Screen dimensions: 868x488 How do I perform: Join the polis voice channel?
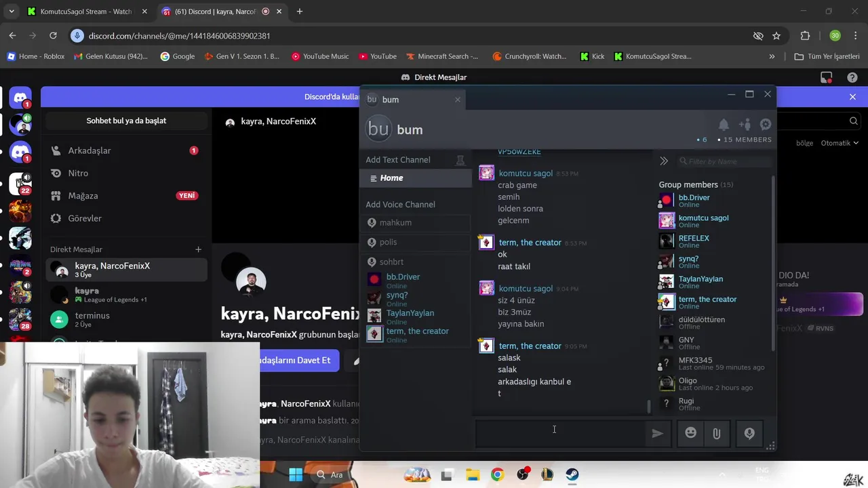coord(416,242)
